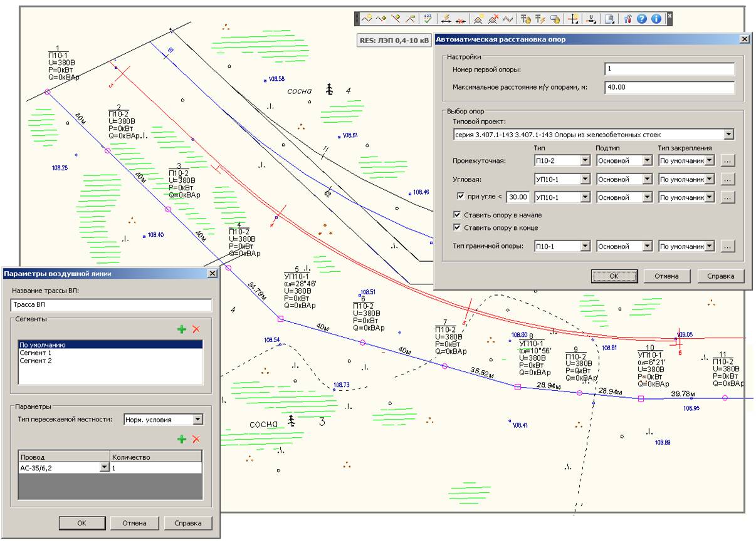This screenshot has height=543, width=756.
Task: Select 'Сегмент 1' in the segments list
Action: tap(110, 353)
